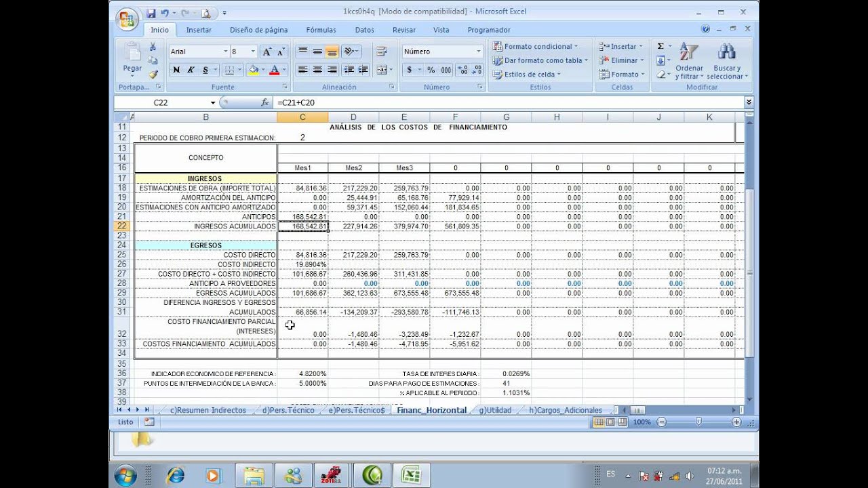Enable wrap text
The width and height of the screenshot is (868, 488).
pyautogui.click(x=382, y=52)
